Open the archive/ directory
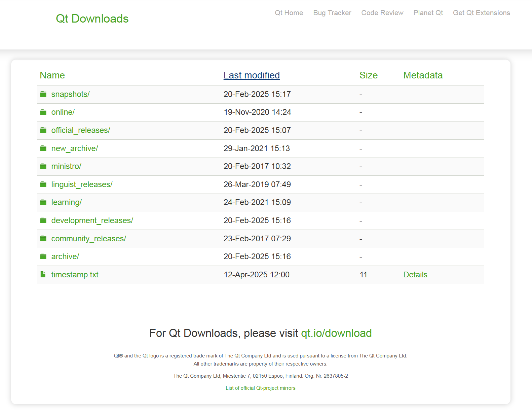The image size is (532, 414). 65,256
